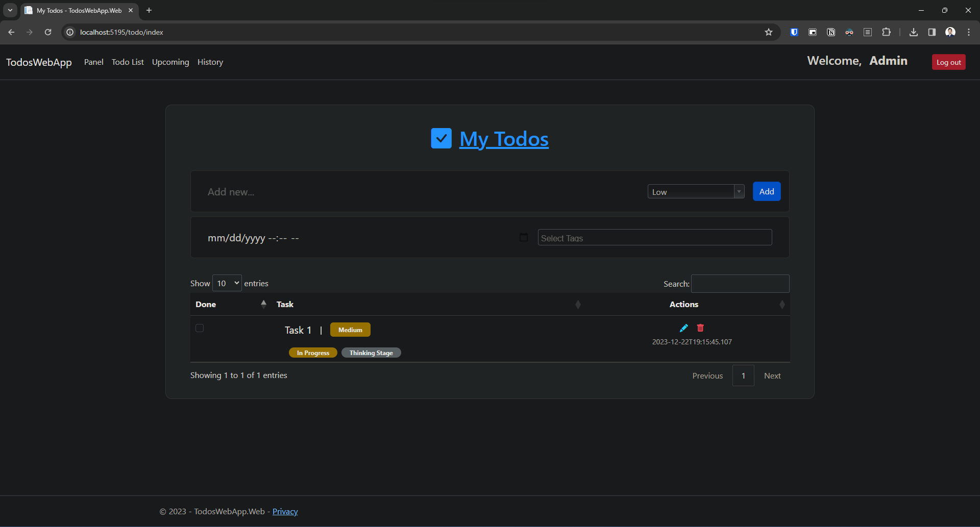Open the reading list extension icon
Image resolution: width=980 pixels, height=527 pixels.
tap(868, 32)
